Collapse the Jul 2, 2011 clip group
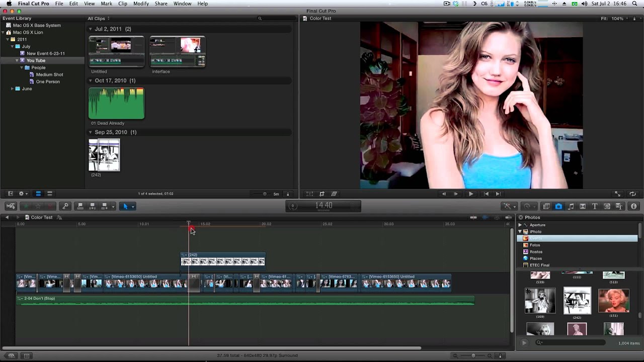This screenshot has width=644, height=362. point(91,29)
